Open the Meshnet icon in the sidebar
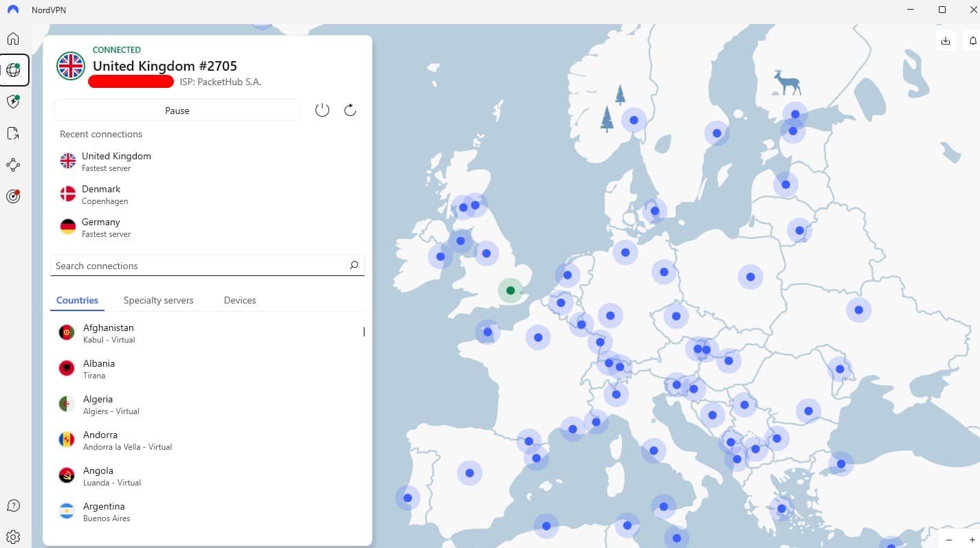This screenshot has width=980, height=548. click(x=13, y=165)
